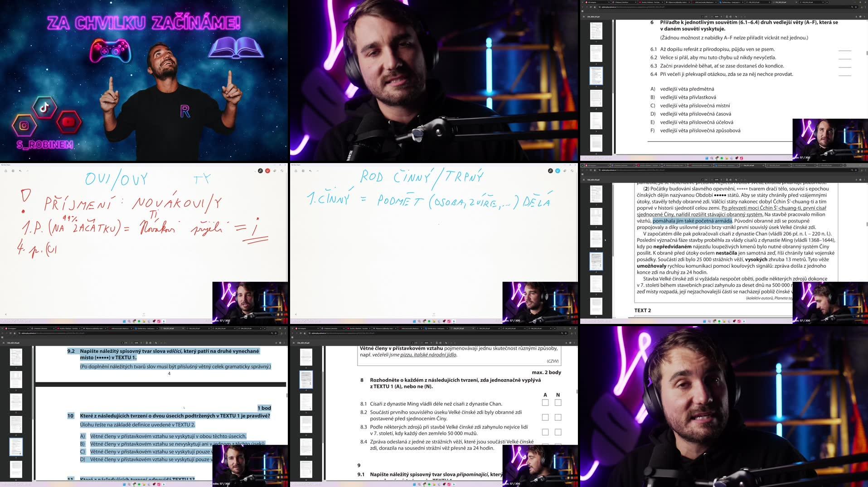Viewport: 868px width, 487px height.
Task: Check the A box for statement 8.1
Action: 545,402
